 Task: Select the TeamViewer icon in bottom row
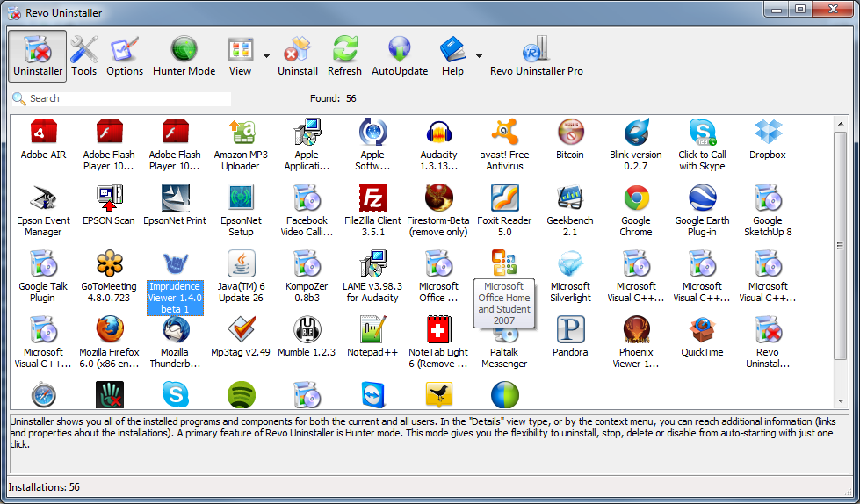(373, 395)
